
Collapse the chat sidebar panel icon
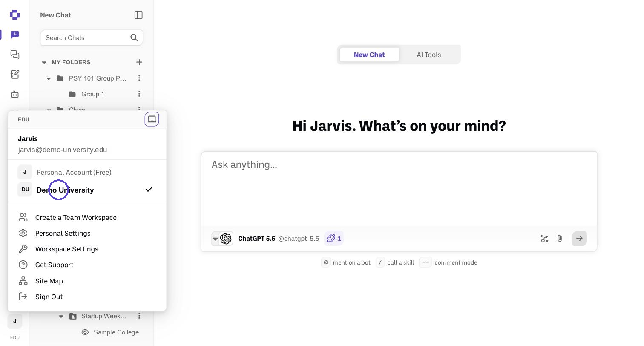[x=138, y=15]
